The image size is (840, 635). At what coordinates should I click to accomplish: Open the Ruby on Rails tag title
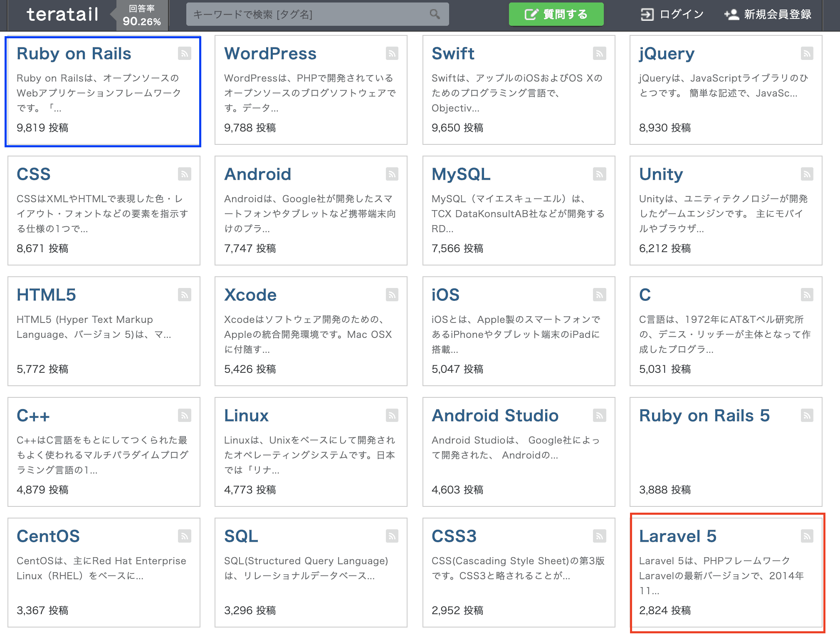tap(74, 54)
